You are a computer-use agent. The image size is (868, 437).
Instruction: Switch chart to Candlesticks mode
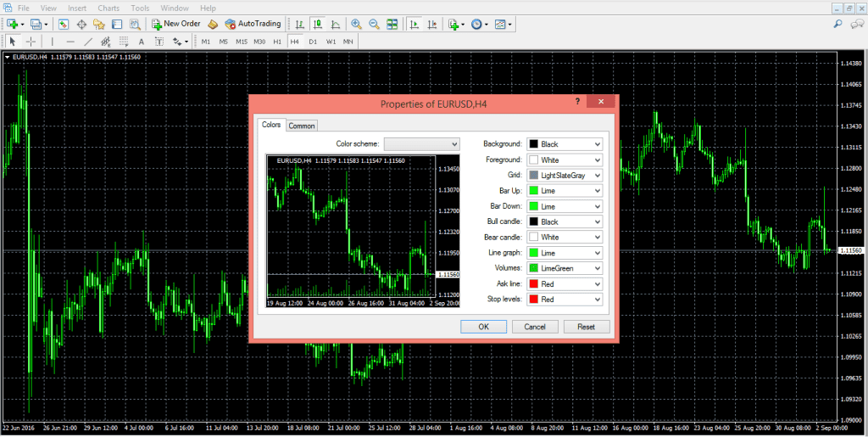[x=317, y=24]
